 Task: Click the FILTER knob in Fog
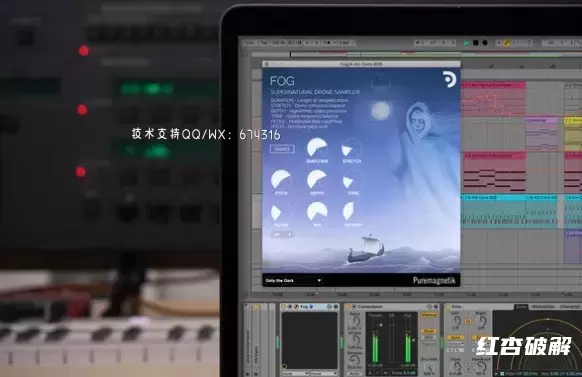click(x=281, y=212)
